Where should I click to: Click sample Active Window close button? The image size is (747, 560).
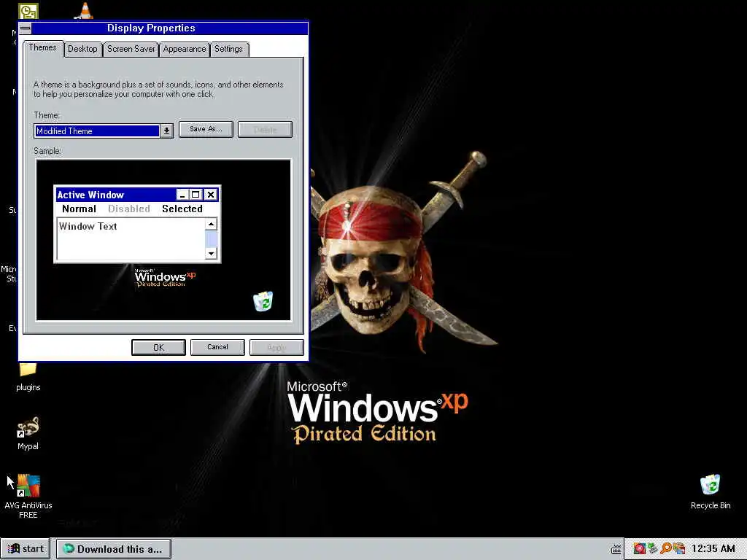click(211, 194)
